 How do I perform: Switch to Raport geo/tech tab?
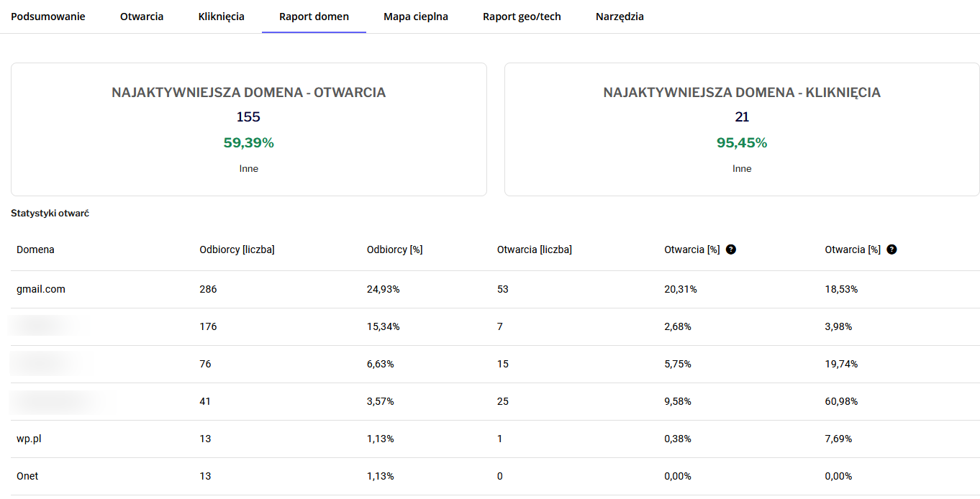(x=522, y=17)
